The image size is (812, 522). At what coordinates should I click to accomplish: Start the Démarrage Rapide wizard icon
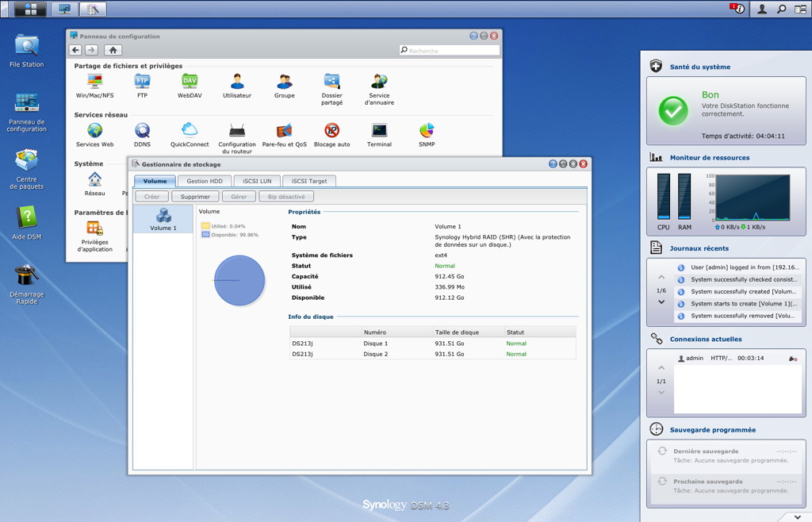[26, 284]
